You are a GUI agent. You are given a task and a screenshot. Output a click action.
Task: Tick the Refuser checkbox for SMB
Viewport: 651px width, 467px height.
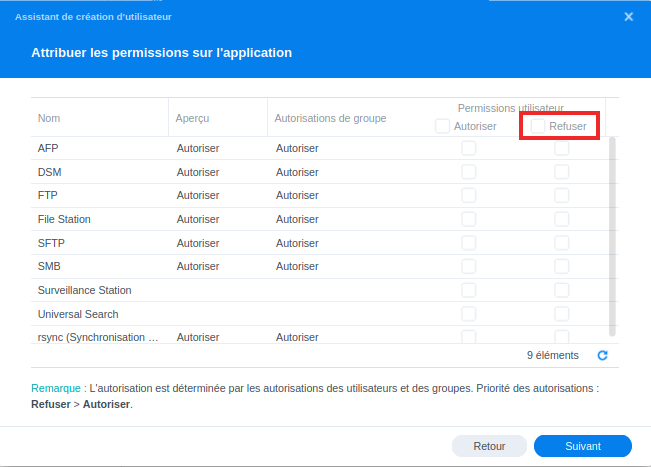tap(562, 266)
